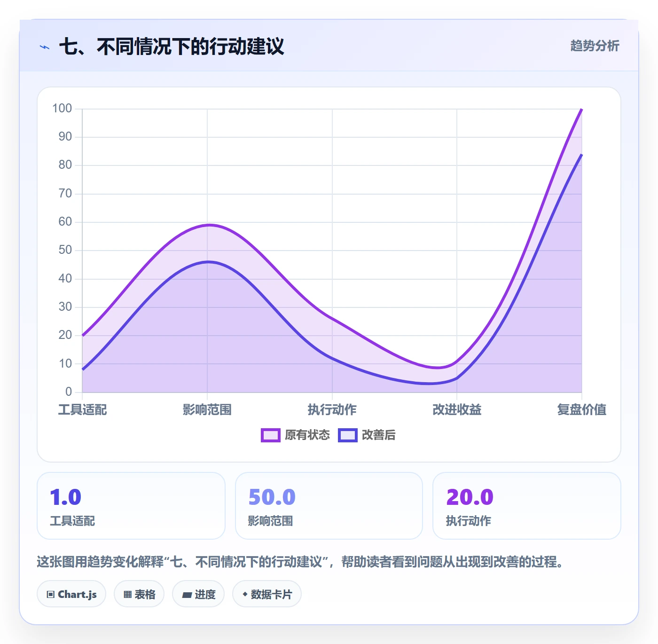Toggle the 原有状态 legend swatch
Screen dimensions: 658x644
[271, 435]
